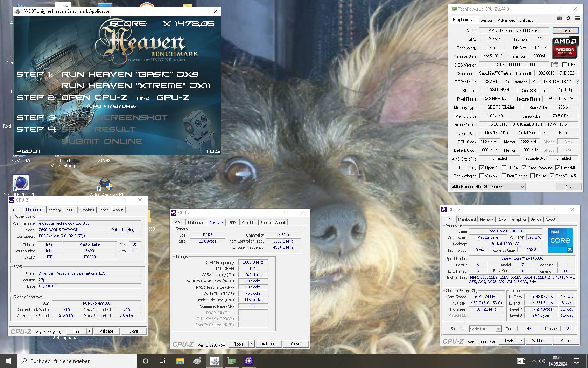Click Windows search box
This screenshot has width=588, height=368.
(77, 361)
